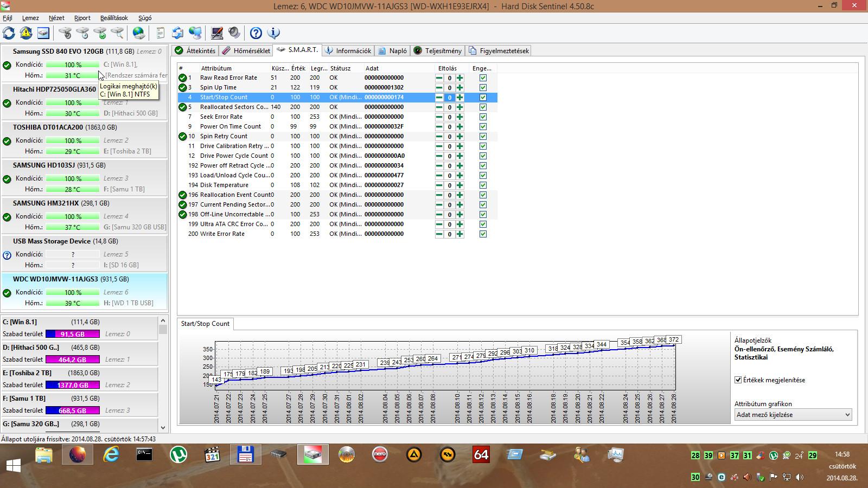Click the 1377,0 GB free space bar
Image resolution: width=868 pixels, height=488 pixels.
point(73,385)
